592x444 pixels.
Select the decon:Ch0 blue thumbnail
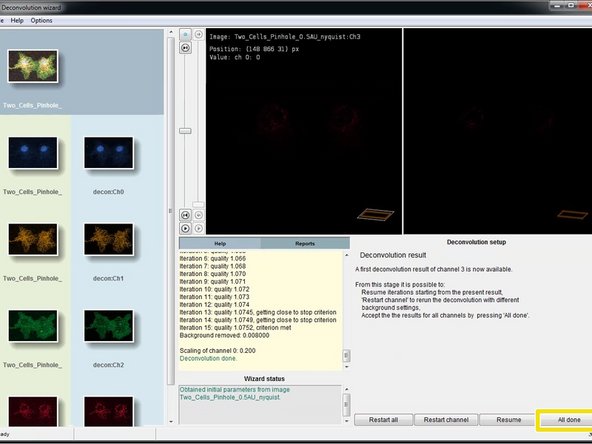pyautogui.click(x=109, y=153)
